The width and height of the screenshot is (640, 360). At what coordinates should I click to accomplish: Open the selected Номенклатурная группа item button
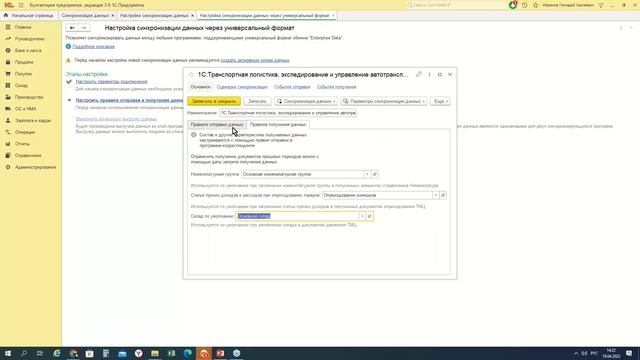point(375,174)
